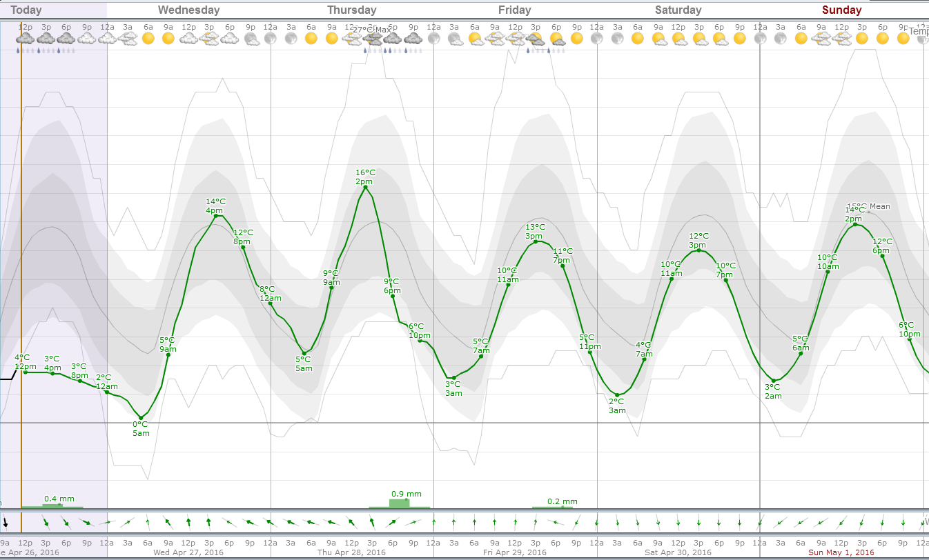This screenshot has height=560, width=929.
Task: Click Thursday's 6p rain cloud icon
Action: tap(393, 40)
